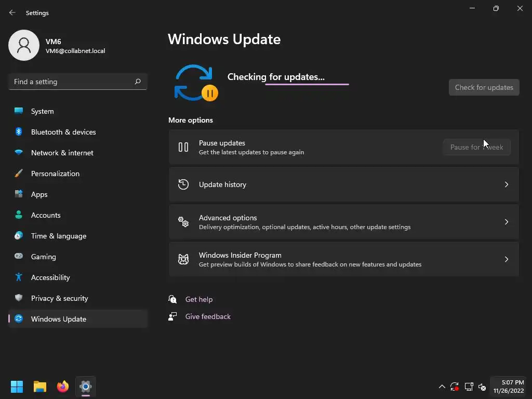Click the Apps icon in sidebar

[x=19, y=194]
